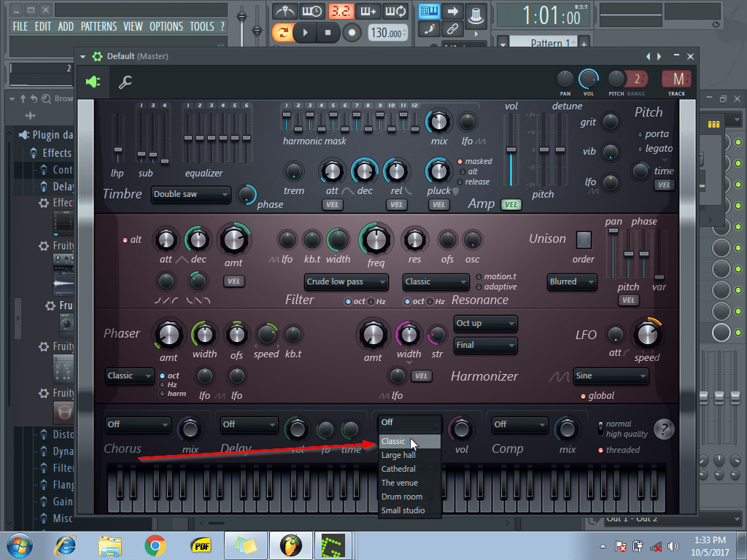747x560 pixels.
Task: Open Google Chrome from the taskbar
Action: [154, 545]
